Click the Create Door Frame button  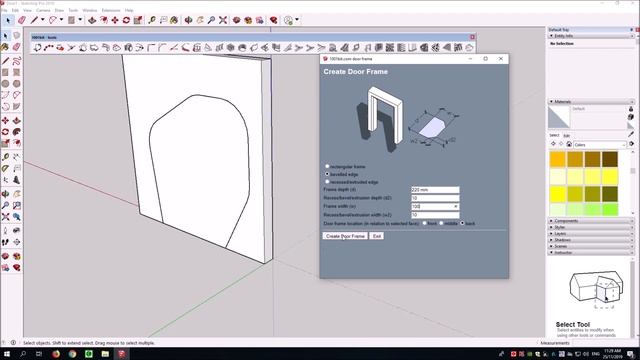point(345,236)
